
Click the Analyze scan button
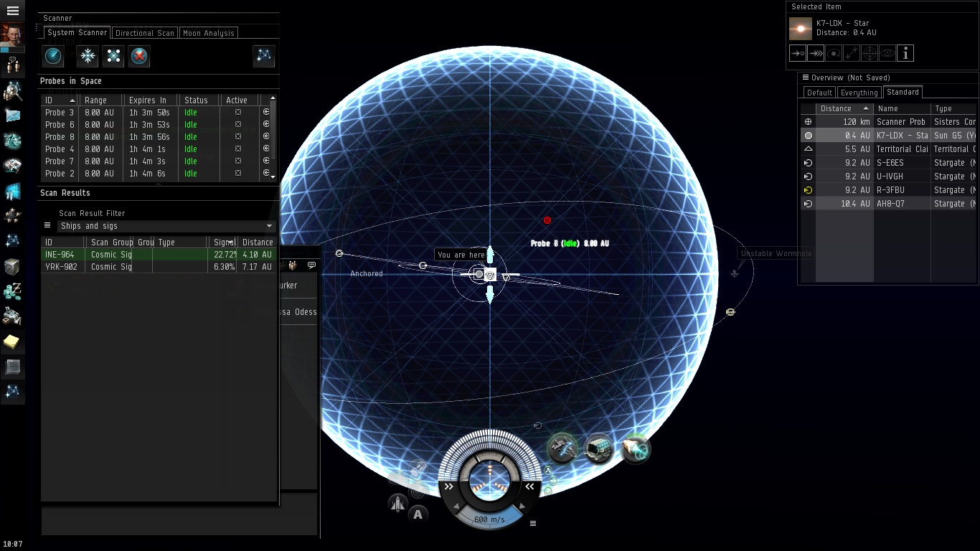tap(54, 56)
